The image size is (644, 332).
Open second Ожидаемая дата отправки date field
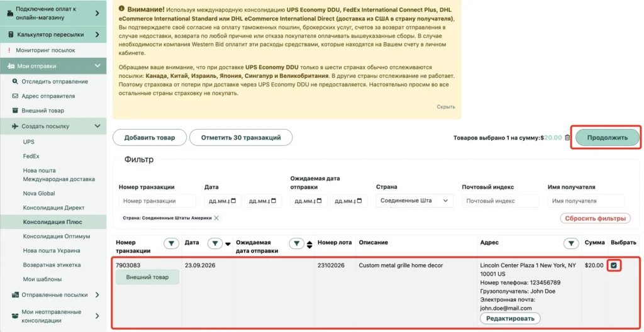(x=348, y=201)
